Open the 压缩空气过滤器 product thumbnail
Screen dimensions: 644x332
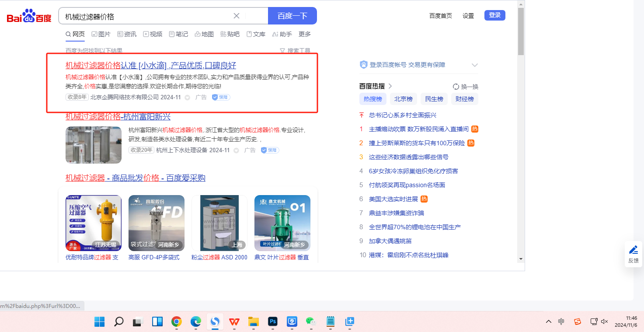(94, 223)
